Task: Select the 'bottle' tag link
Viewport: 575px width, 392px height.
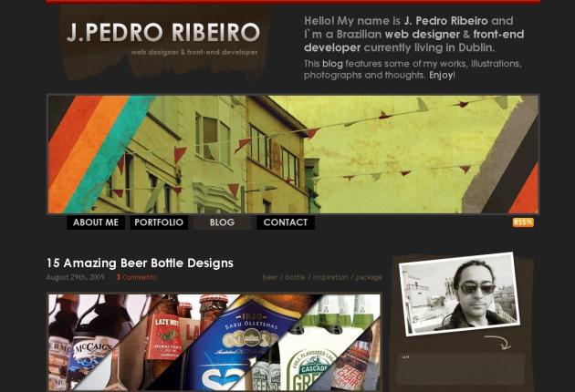Action: click(295, 277)
